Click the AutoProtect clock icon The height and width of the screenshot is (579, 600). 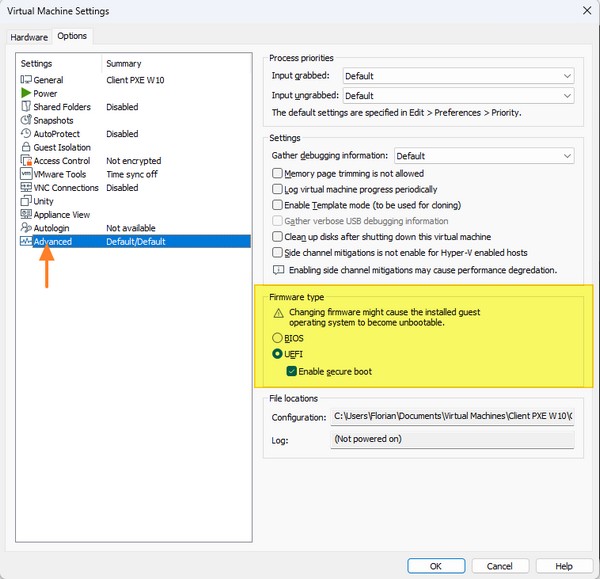[26, 133]
